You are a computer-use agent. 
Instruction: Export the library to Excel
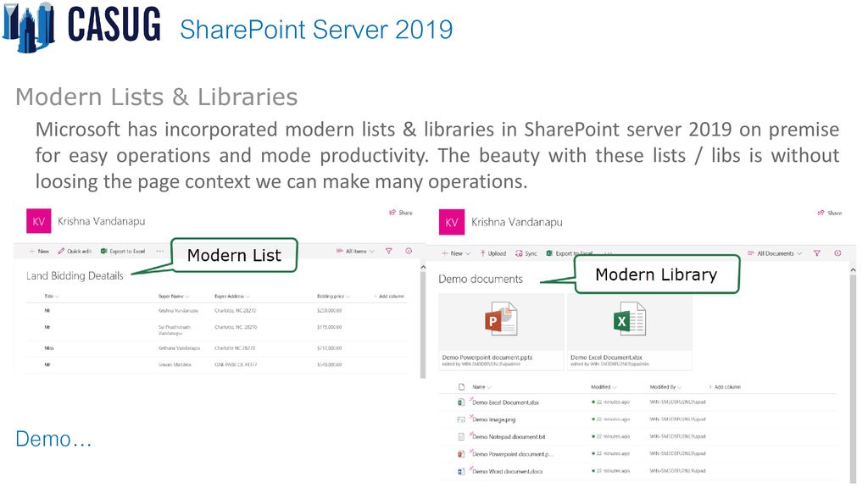(x=569, y=253)
